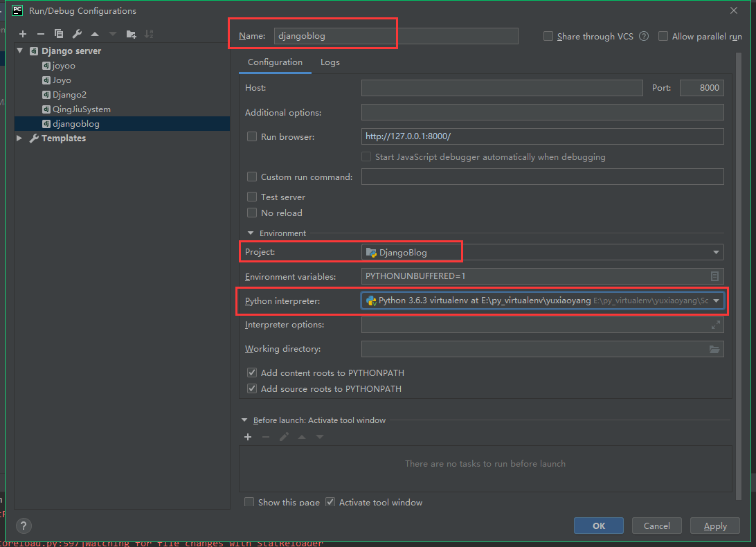Move configuration down in toolbar
The image size is (756, 547).
[113, 34]
